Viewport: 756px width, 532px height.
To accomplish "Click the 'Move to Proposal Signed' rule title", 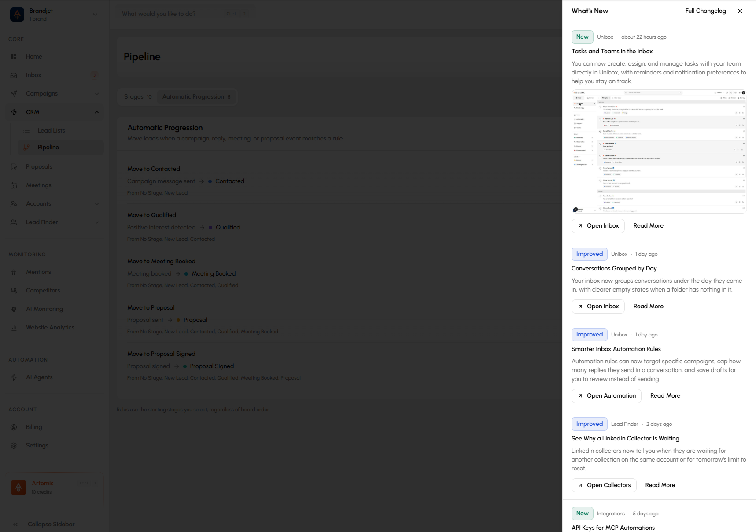I will 162,354.
